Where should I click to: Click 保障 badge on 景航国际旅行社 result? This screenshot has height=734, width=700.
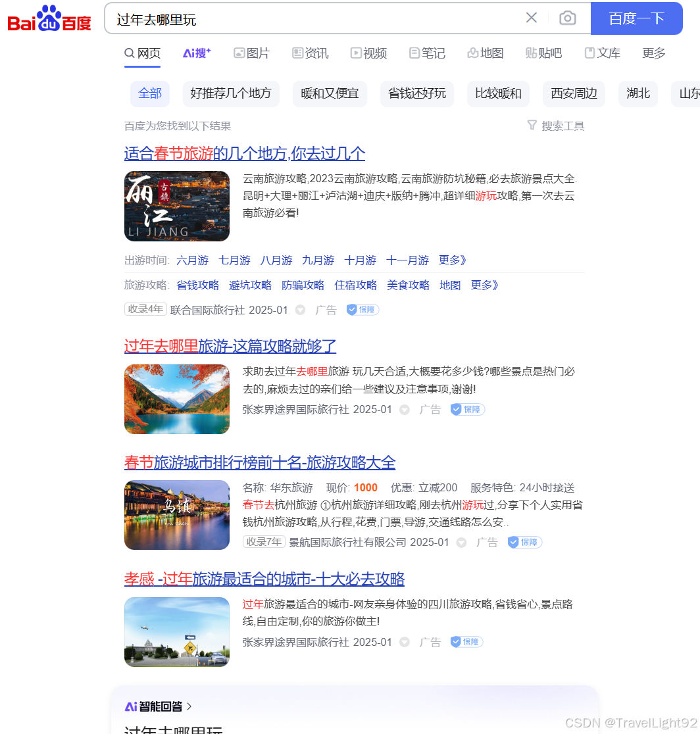point(525,542)
